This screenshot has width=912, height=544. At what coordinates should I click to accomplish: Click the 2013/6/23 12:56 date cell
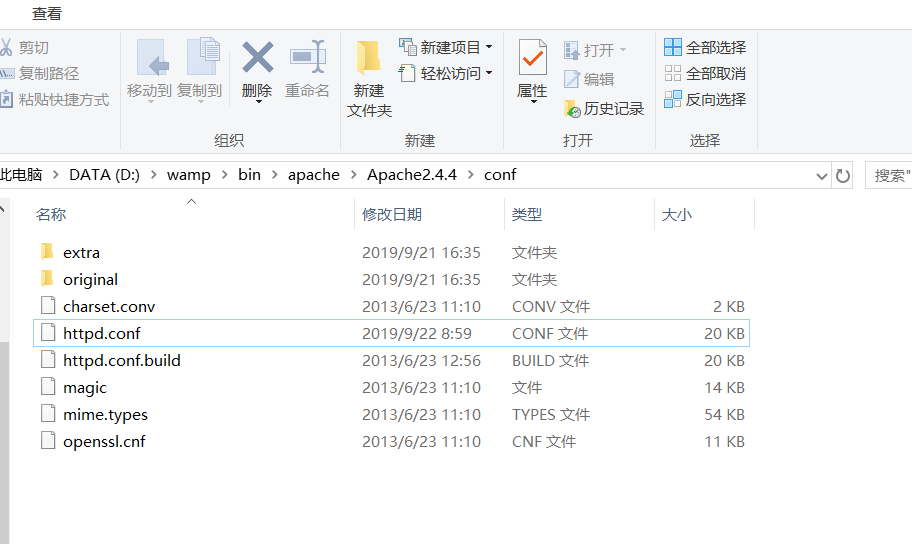pos(421,360)
